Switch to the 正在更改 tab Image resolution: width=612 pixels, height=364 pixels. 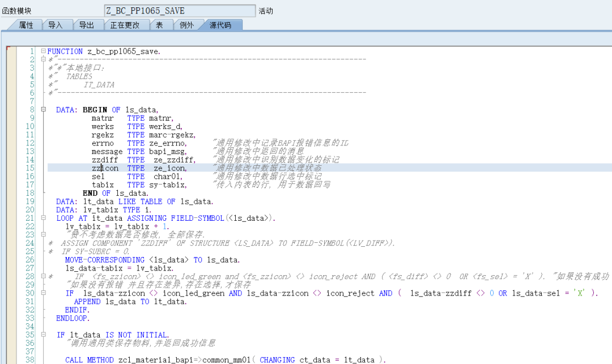125,25
